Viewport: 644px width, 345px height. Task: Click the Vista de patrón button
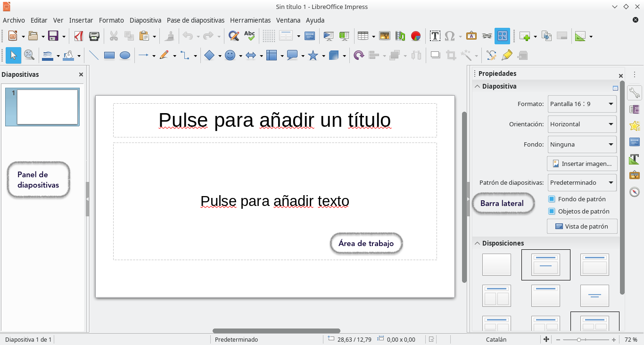coord(582,226)
